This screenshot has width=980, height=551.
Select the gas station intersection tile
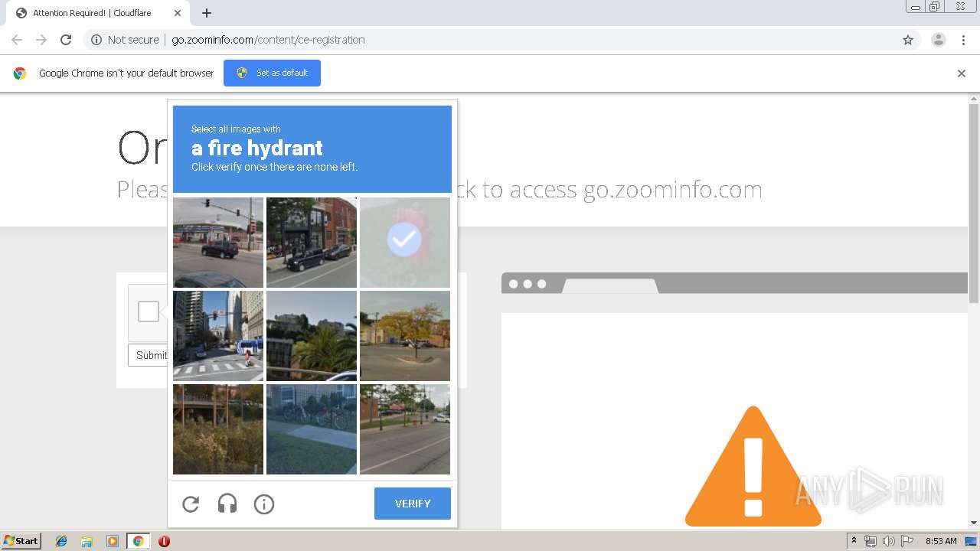tap(218, 243)
